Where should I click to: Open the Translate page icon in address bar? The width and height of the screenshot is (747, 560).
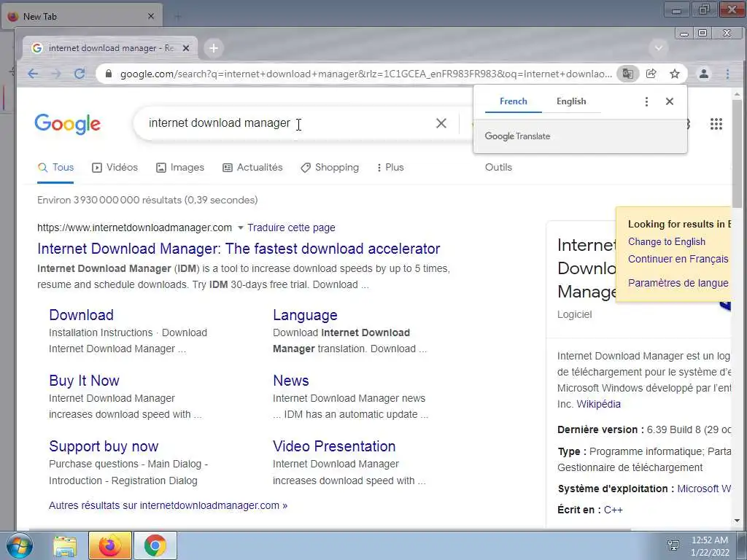(x=628, y=74)
